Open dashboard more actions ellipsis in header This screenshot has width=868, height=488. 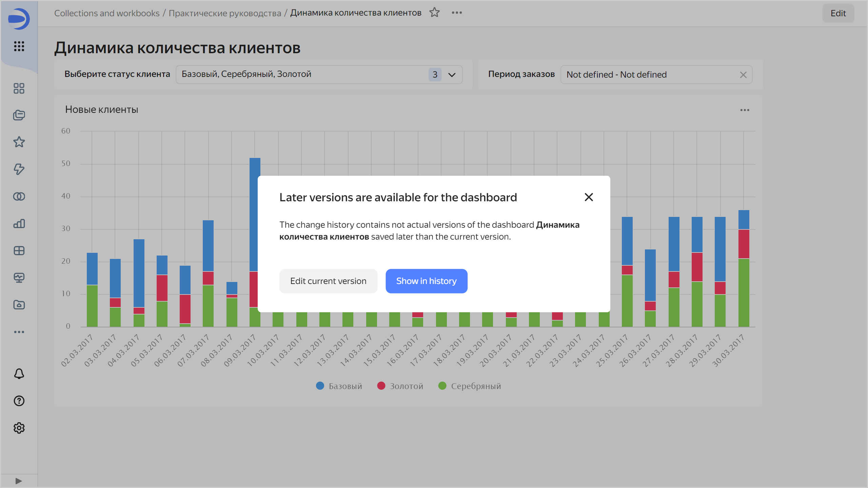(457, 13)
